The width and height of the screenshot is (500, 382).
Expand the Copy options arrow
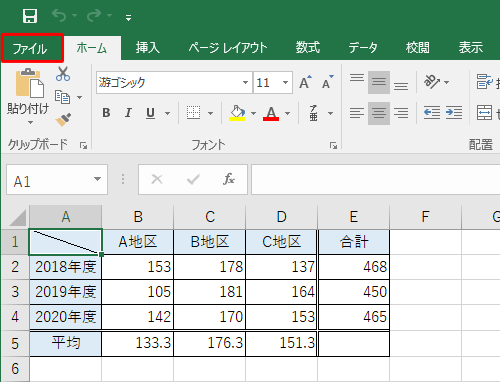(x=79, y=97)
